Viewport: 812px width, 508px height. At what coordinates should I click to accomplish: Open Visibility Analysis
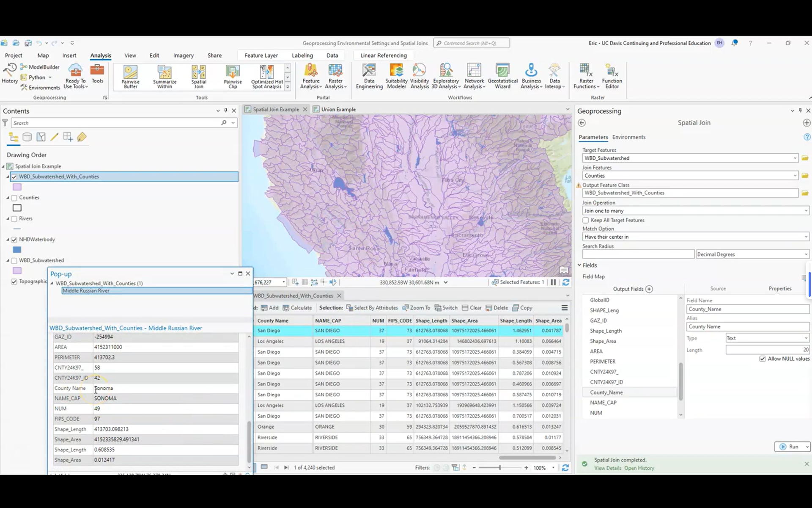[x=420, y=77]
